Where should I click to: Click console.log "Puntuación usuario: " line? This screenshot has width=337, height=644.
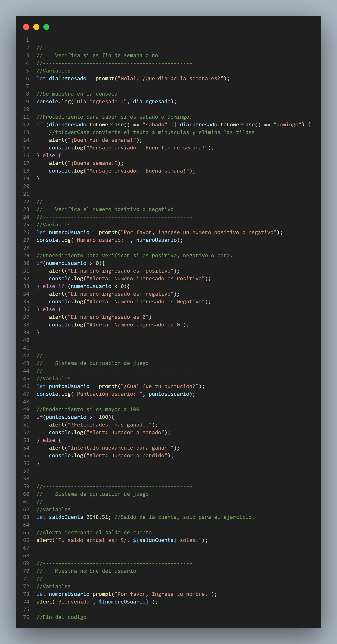116,394
